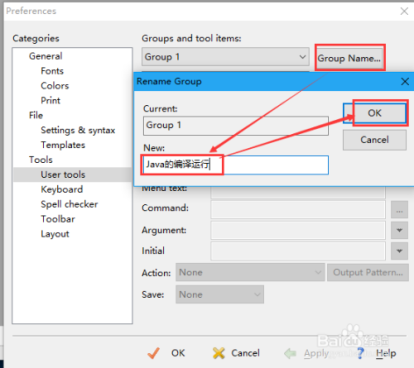Select Toolbar in the Categories tree
The height and width of the screenshot is (368, 414).
58,219
